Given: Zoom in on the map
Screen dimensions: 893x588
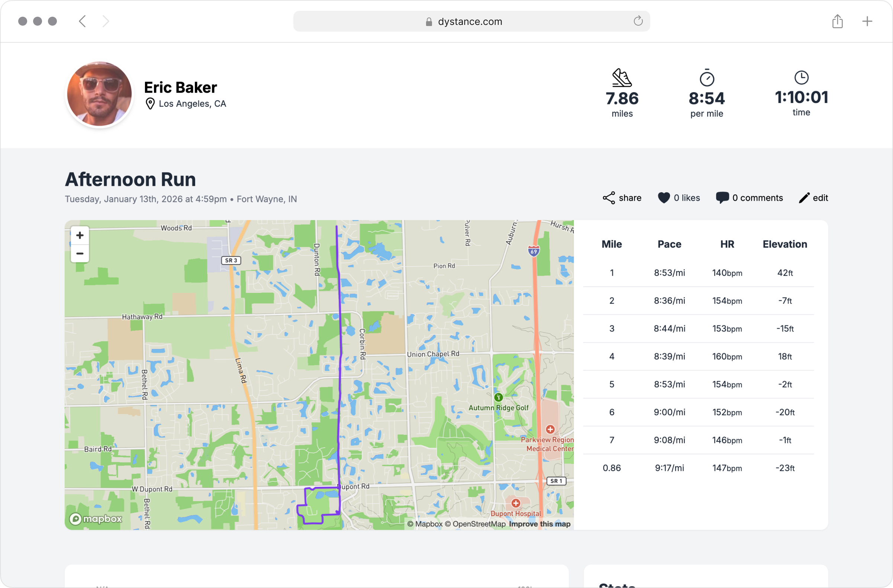Looking at the screenshot, I should (x=80, y=236).
